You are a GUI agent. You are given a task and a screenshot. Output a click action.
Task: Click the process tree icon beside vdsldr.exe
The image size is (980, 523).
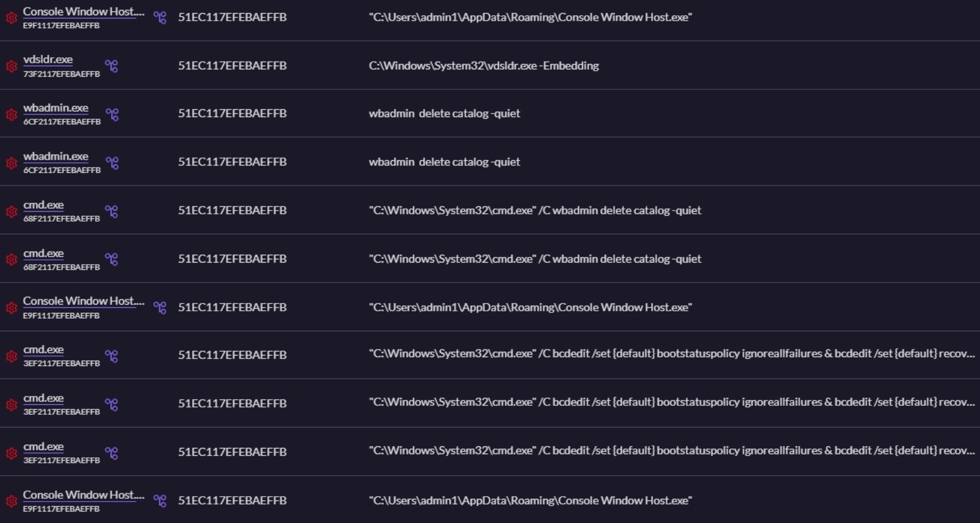[x=111, y=66]
